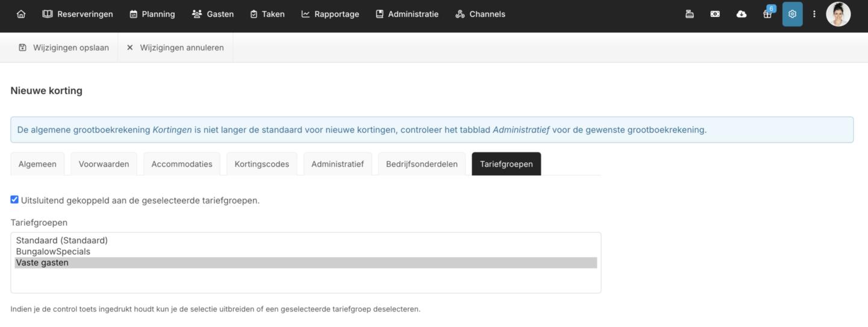Select Standaard (Standaard) tariefgroep
The width and height of the screenshot is (868, 327).
[61, 240]
